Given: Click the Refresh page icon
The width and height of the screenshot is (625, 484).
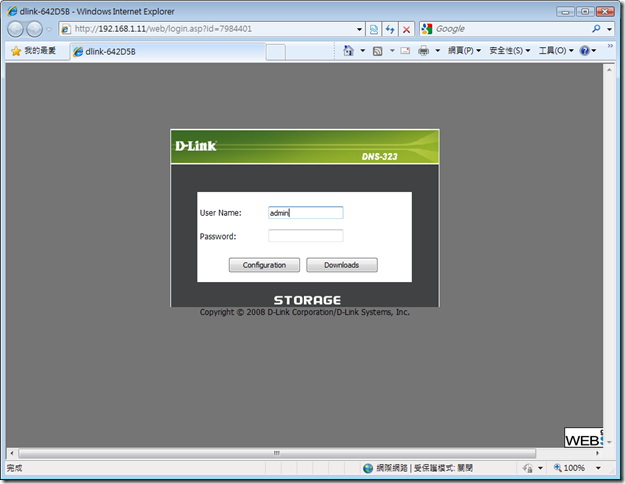Looking at the screenshot, I should (390, 29).
